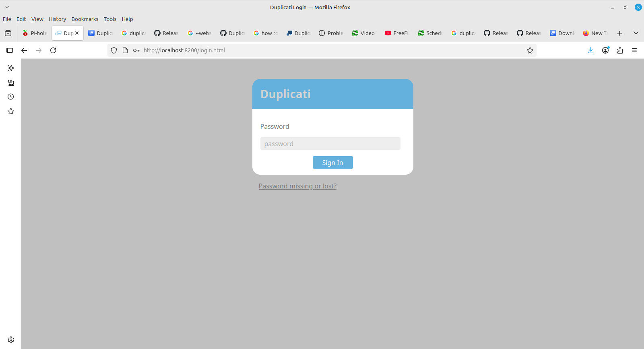This screenshot has height=349, width=644.
Task: Go forward one page
Action: (x=39, y=50)
